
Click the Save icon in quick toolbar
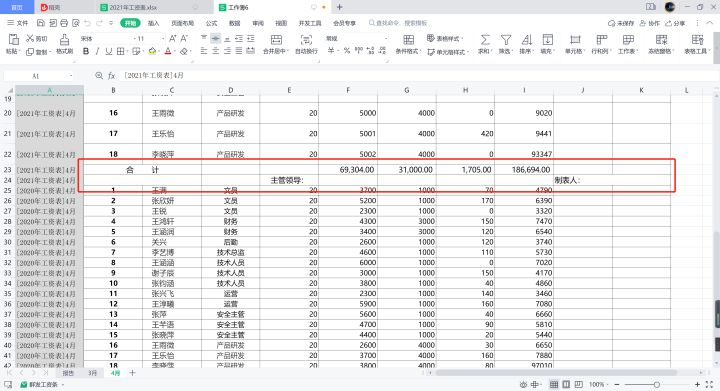[41, 23]
